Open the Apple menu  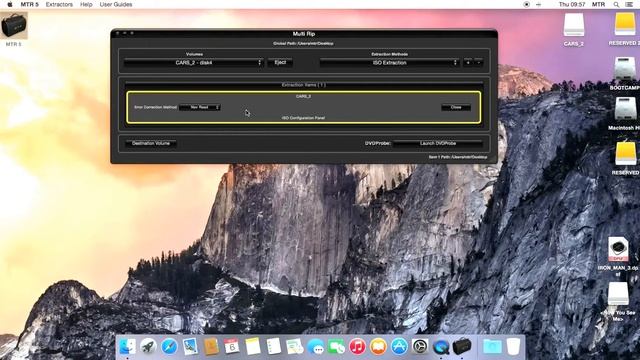pyautogui.click(x=10, y=4)
